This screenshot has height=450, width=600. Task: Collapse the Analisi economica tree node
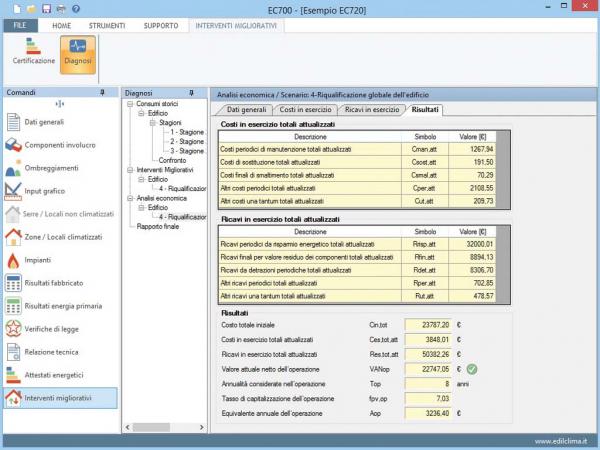click(x=130, y=198)
